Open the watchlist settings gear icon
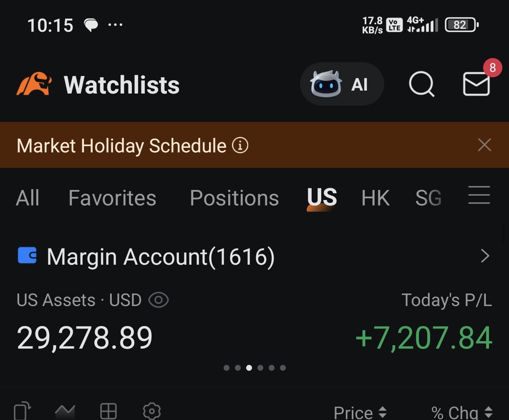 [x=152, y=411]
